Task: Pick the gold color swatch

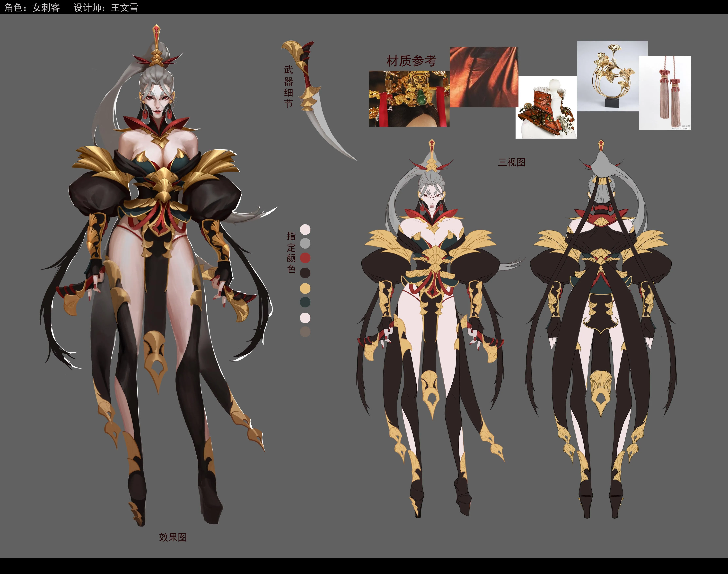Action: click(305, 288)
